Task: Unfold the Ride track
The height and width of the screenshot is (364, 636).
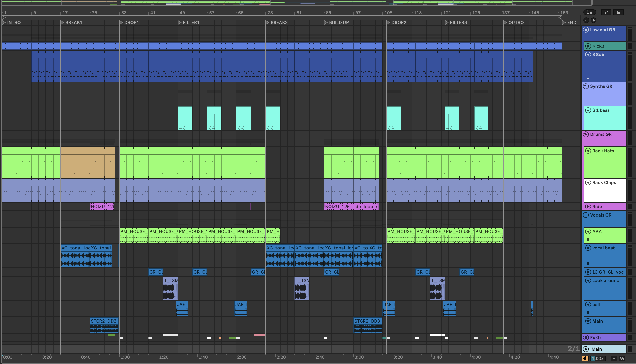Action: tap(588, 207)
